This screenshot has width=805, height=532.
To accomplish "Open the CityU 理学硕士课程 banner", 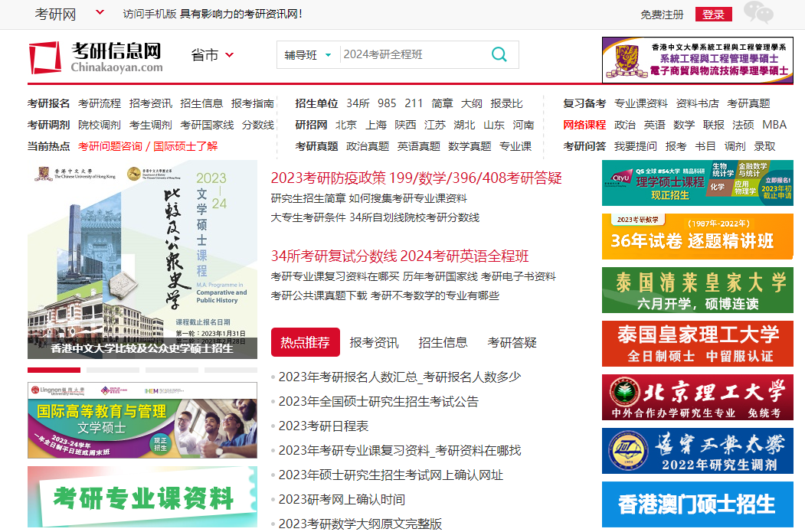I will pos(698,183).
